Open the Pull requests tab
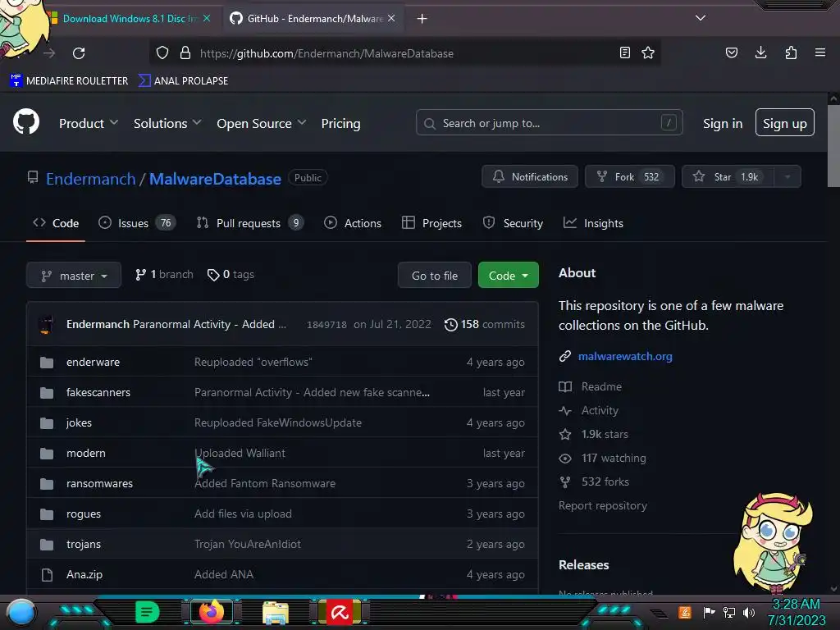This screenshot has height=630, width=840. (x=250, y=223)
